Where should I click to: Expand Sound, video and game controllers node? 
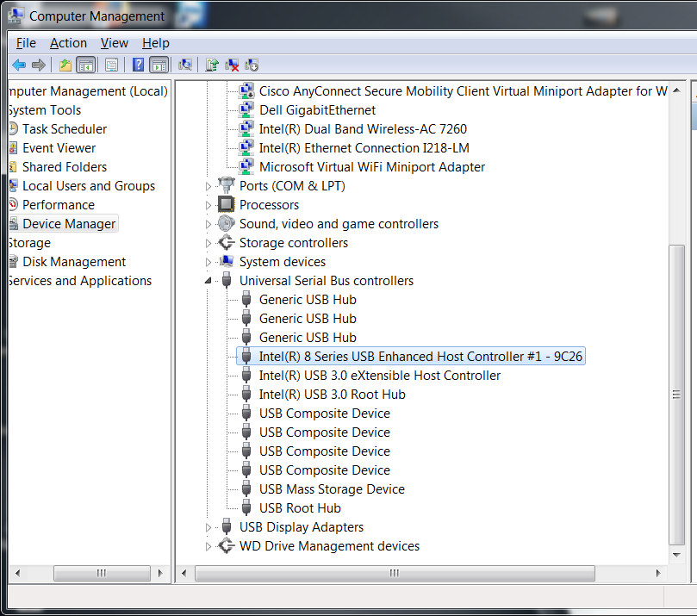tap(208, 225)
